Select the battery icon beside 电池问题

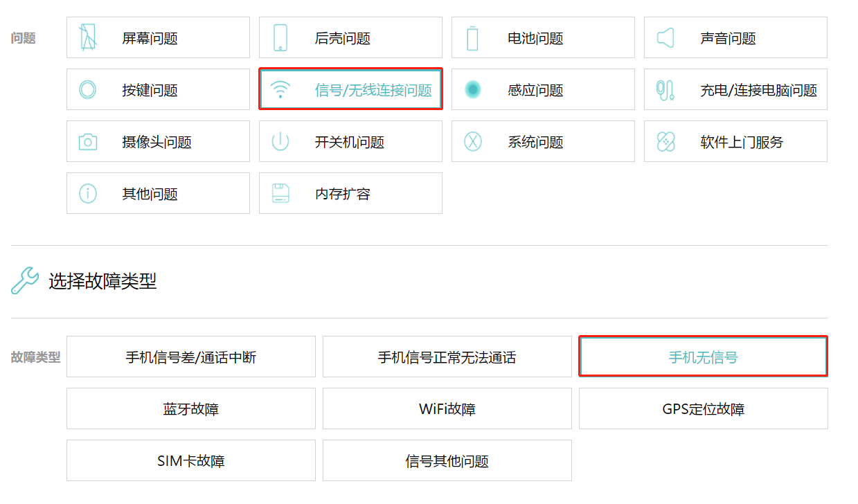pyautogui.click(x=472, y=37)
